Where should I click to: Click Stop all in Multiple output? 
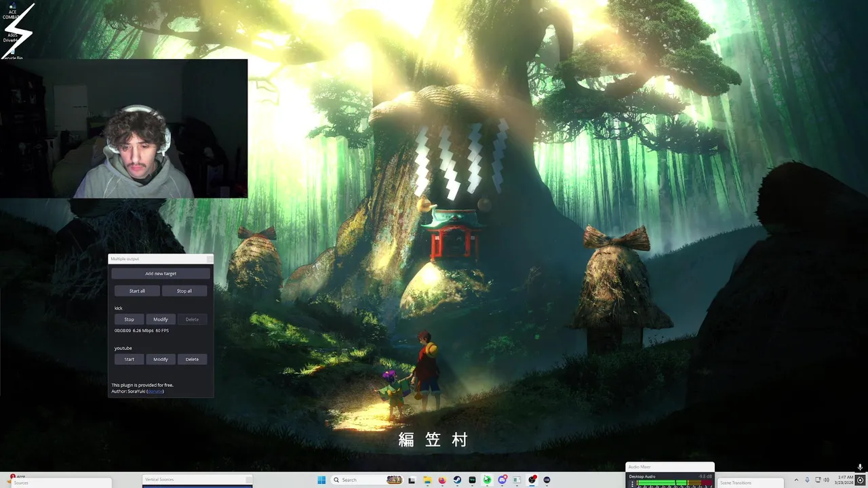(x=184, y=291)
